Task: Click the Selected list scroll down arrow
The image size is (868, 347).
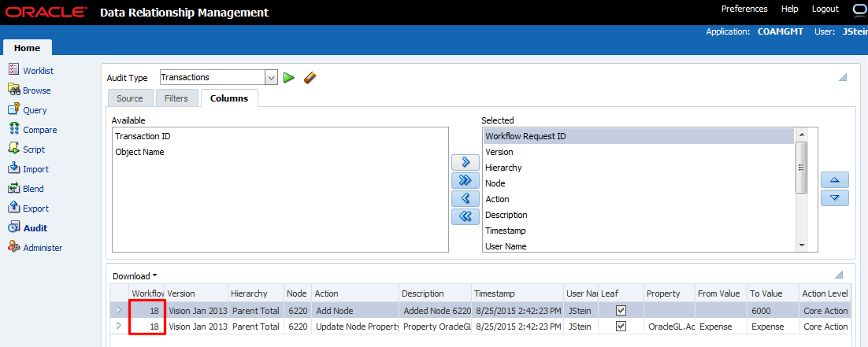Action: 801,245
